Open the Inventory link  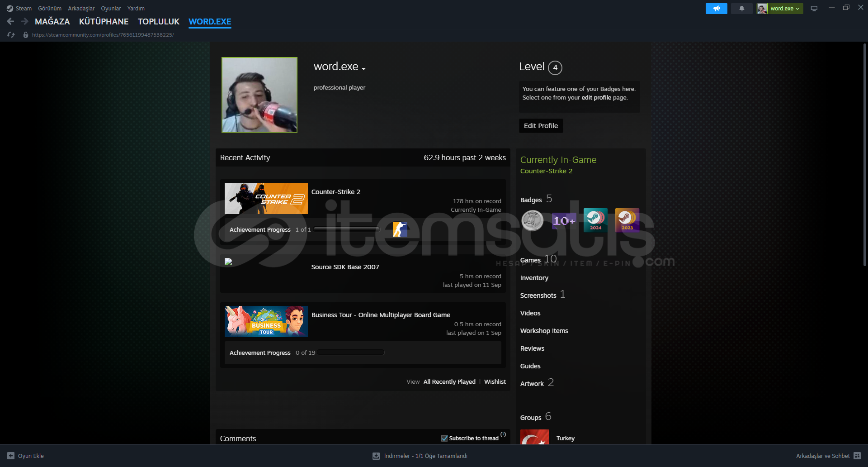[534, 278]
